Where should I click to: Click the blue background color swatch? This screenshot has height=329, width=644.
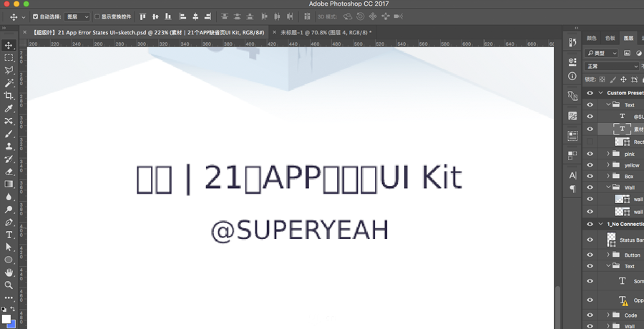point(13,325)
